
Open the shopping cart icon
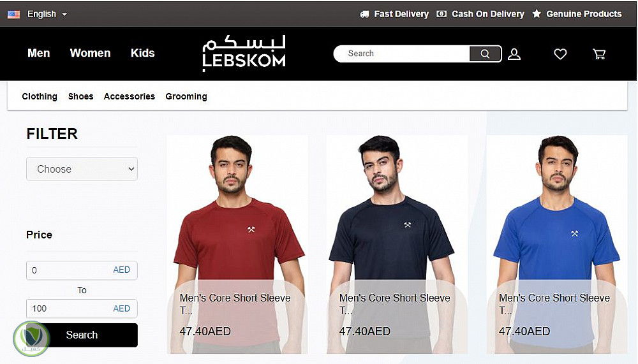(x=599, y=54)
